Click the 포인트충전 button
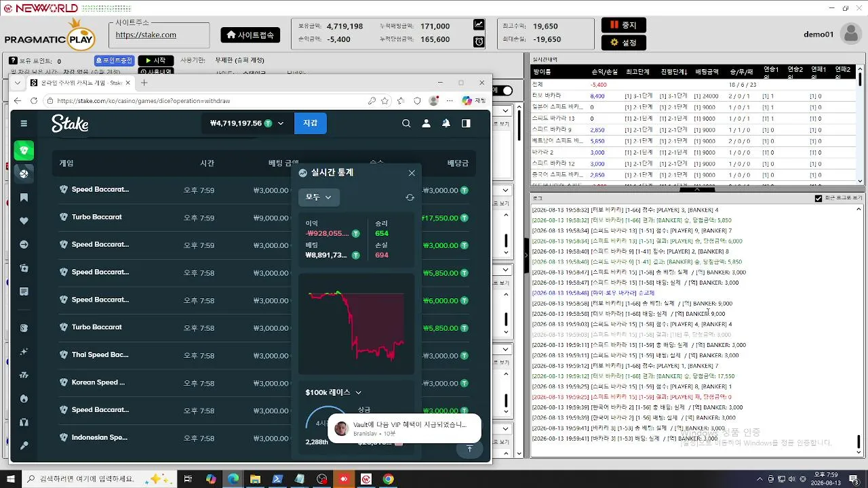Image resolution: width=868 pixels, height=488 pixels. tap(115, 60)
